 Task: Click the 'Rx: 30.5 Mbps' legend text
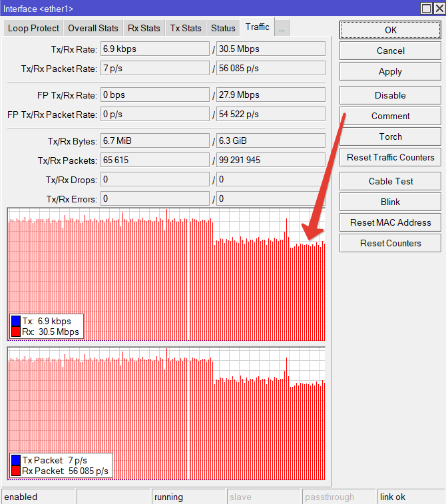click(x=51, y=332)
